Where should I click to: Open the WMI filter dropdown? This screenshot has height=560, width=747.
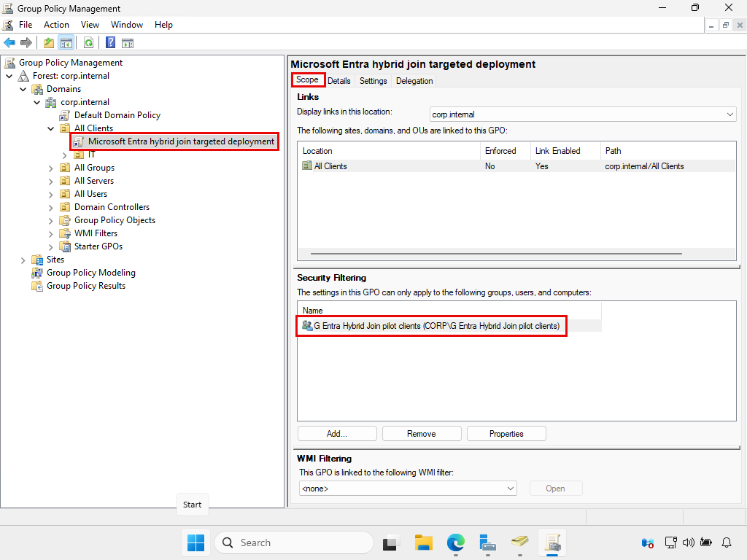[408, 488]
